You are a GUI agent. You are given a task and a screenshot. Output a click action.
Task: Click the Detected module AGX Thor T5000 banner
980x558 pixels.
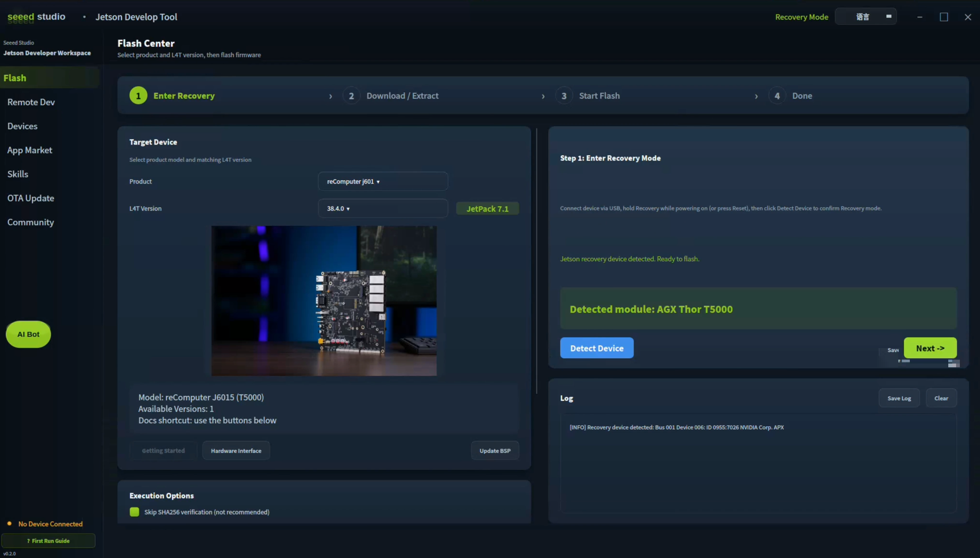[x=759, y=309]
